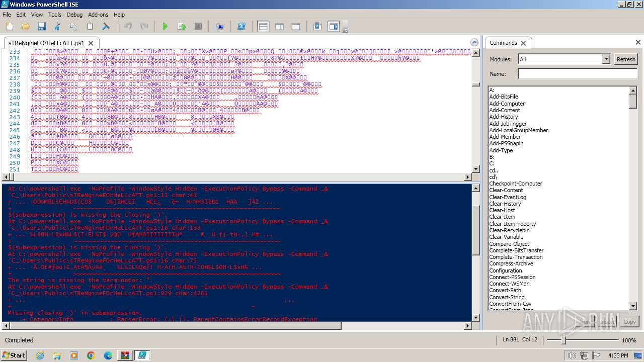
Task: Select Clear-EventLog command
Action: point(508,197)
